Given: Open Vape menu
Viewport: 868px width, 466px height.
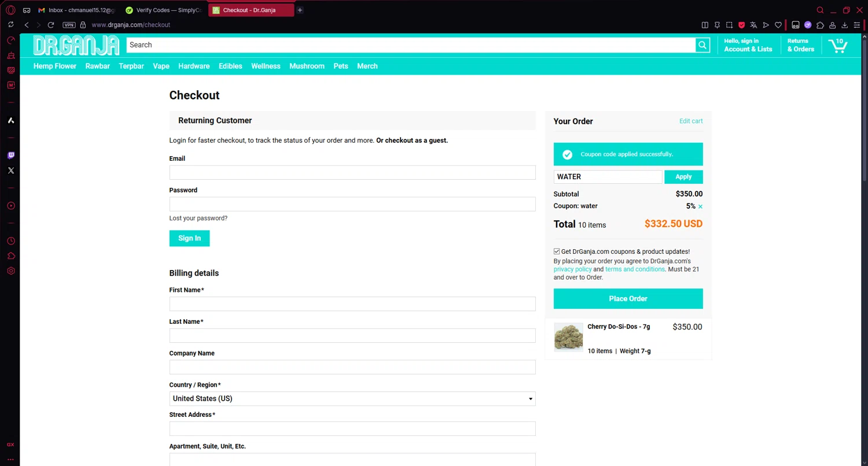Looking at the screenshot, I should 161,66.
